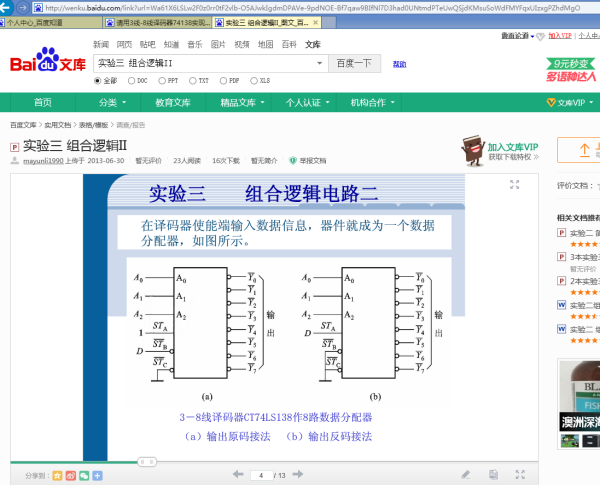Screen dimensions: 600x485
Task: Click the browser forward arrow button
Action: (23, 7)
